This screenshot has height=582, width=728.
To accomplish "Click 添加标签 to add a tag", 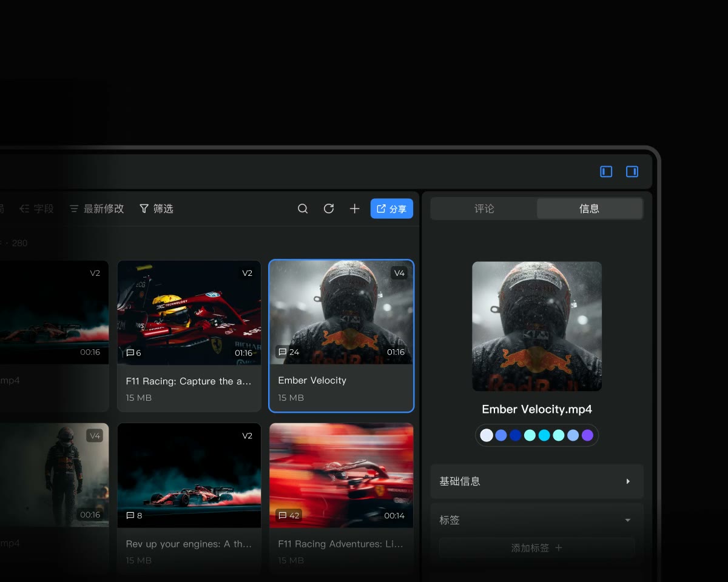I will 537,548.
